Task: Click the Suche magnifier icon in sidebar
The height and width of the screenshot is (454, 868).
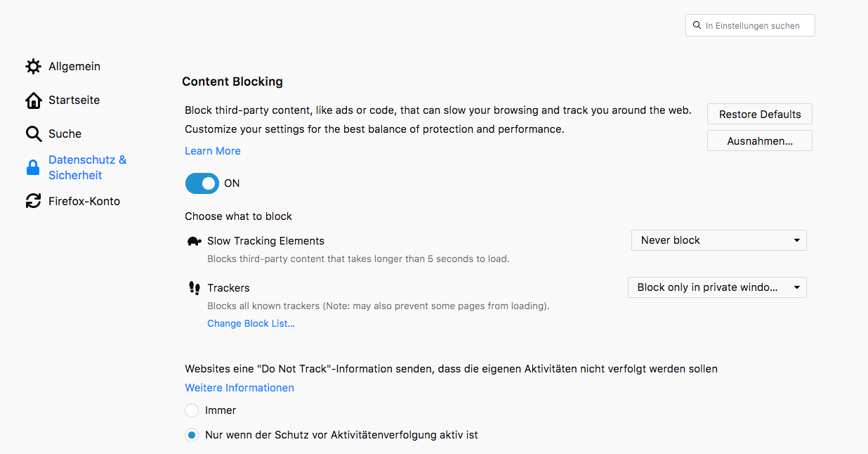Action: point(33,134)
